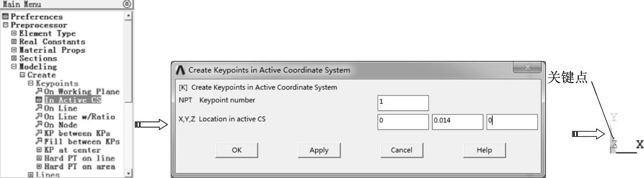Select Fill between KPs option
The width and height of the screenshot is (644, 178).
click(81, 142)
